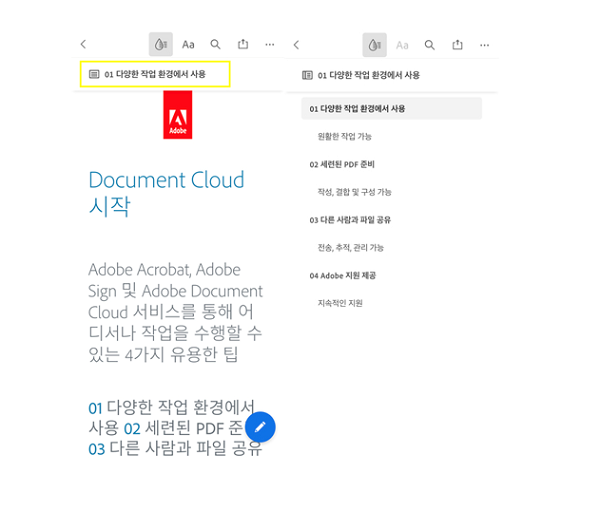
Task: Jump to 원활한 작업 가능 section
Action: pyautogui.click(x=344, y=137)
